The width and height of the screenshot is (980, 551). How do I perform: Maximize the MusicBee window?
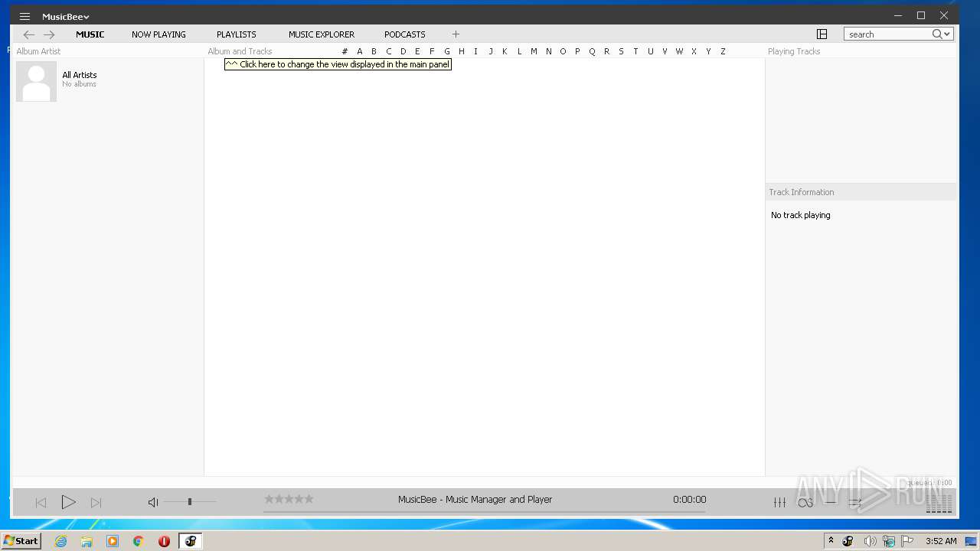tap(921, 15)
